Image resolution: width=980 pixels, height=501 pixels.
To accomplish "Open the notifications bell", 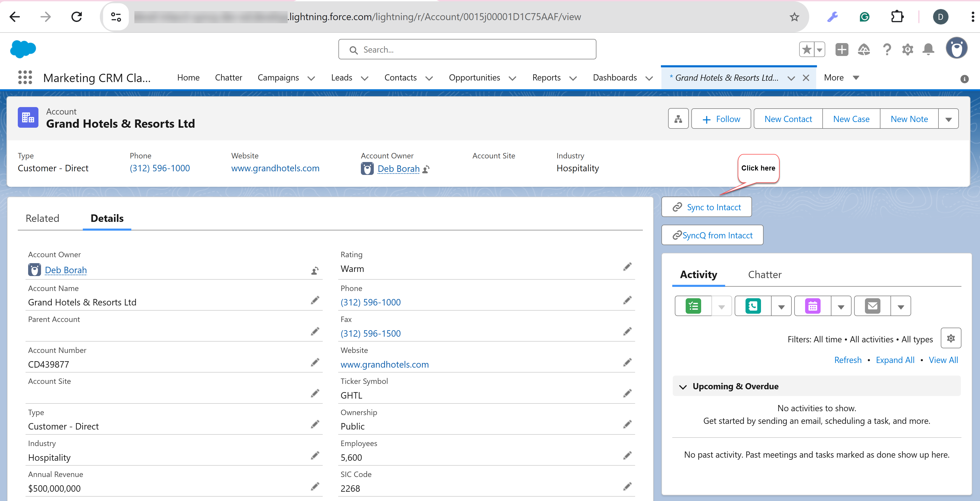I will click(x=928, y=50).
